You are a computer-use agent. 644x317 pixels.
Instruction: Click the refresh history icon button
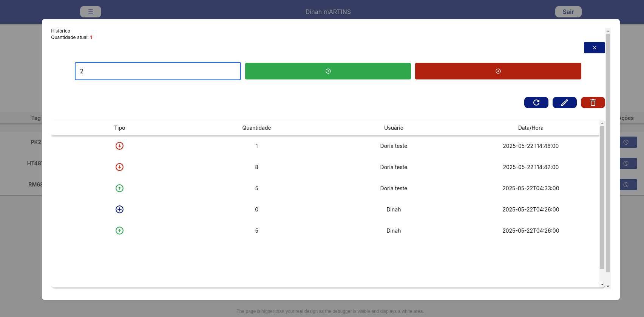[536, 103]
